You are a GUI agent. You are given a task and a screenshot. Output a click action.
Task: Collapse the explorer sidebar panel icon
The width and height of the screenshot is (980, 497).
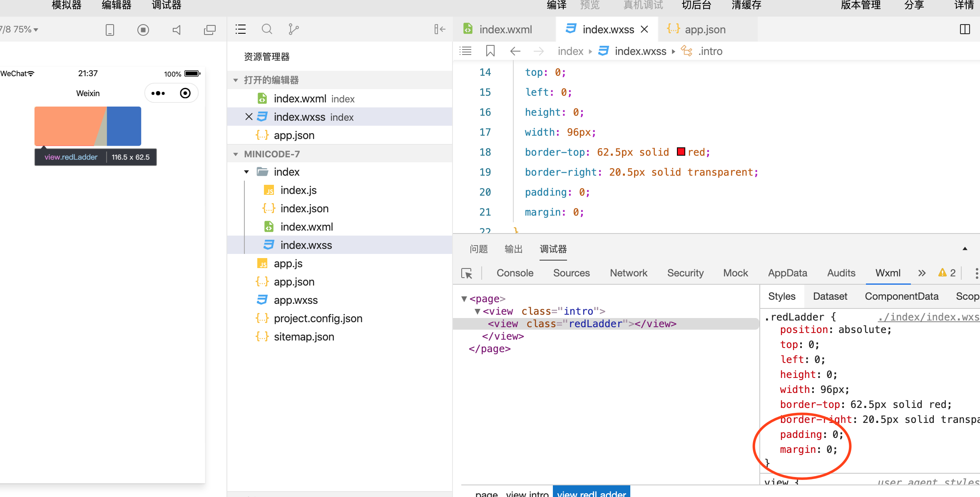(x=440, y=29)
